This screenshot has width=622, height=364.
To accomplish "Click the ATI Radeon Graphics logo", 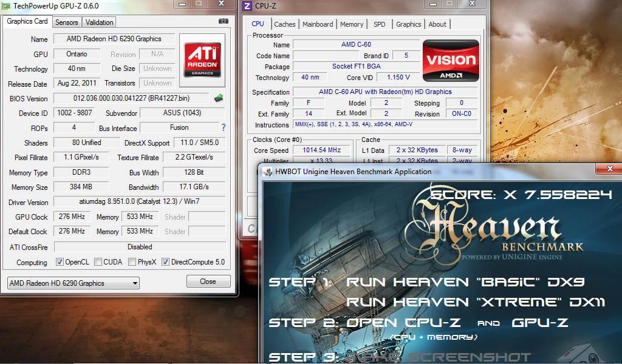I will coord(202,60).
